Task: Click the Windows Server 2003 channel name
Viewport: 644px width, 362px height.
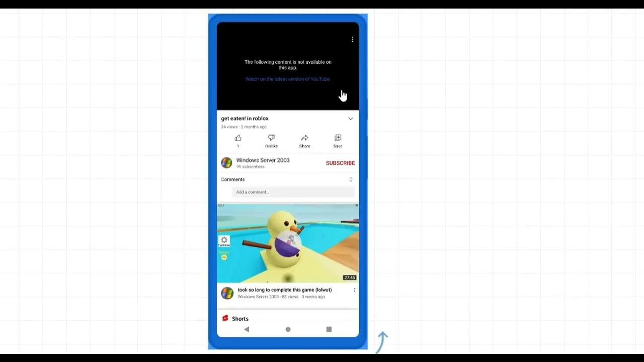Action: click(x=263, y=160)
